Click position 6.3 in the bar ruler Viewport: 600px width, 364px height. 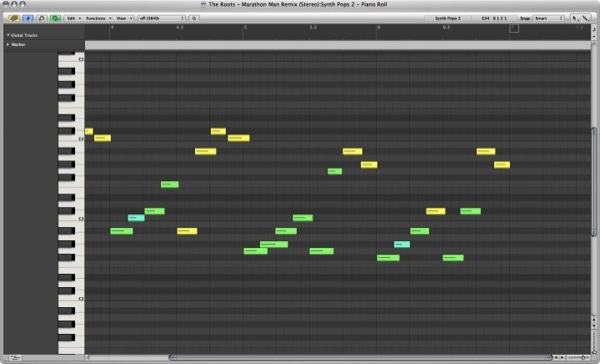(x=446, y=27)
